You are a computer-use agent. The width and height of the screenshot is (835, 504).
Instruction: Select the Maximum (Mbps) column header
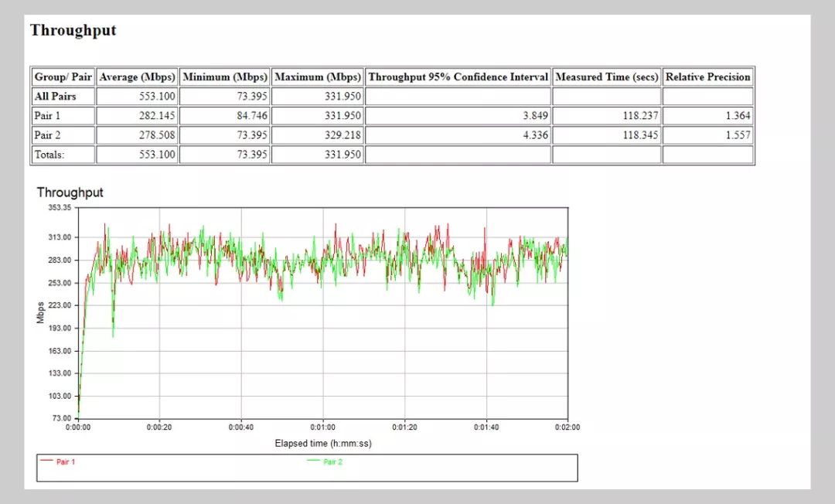pyautogui.click(x=317, y=77)
